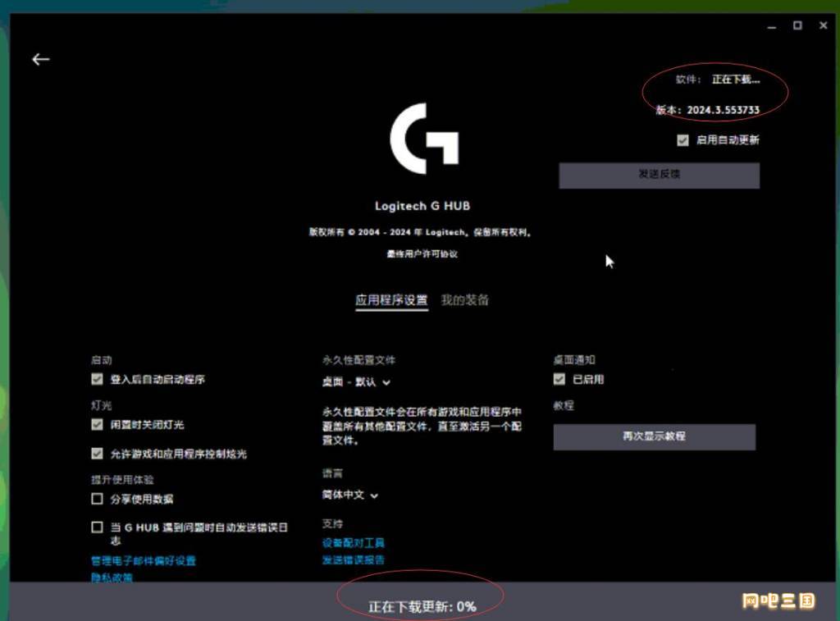The width and height of the screenshot is (840, 621).
Task: Click the 再次显示教程 button
Action: pos(654,436)
